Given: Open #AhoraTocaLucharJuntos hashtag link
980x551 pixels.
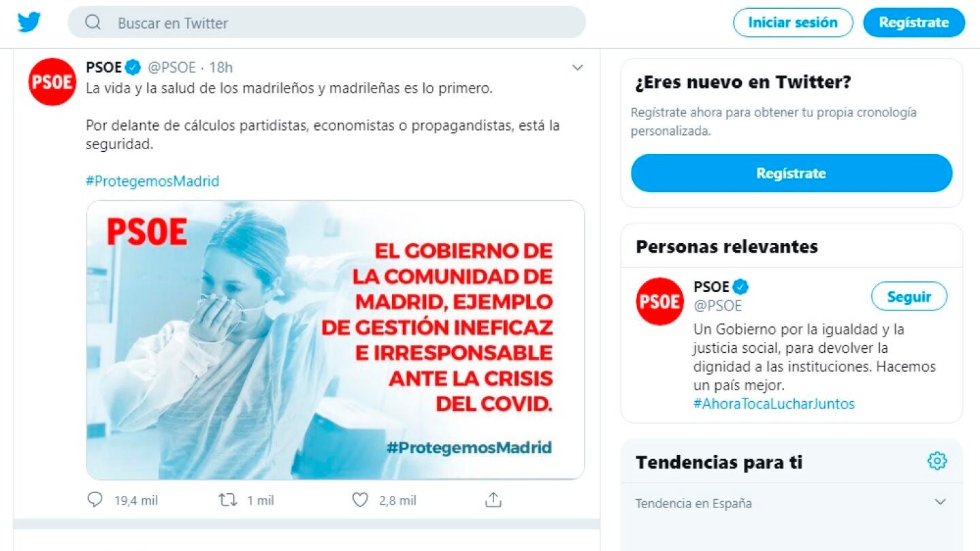Looking at the screenshot, I should [x=774, y=404].
